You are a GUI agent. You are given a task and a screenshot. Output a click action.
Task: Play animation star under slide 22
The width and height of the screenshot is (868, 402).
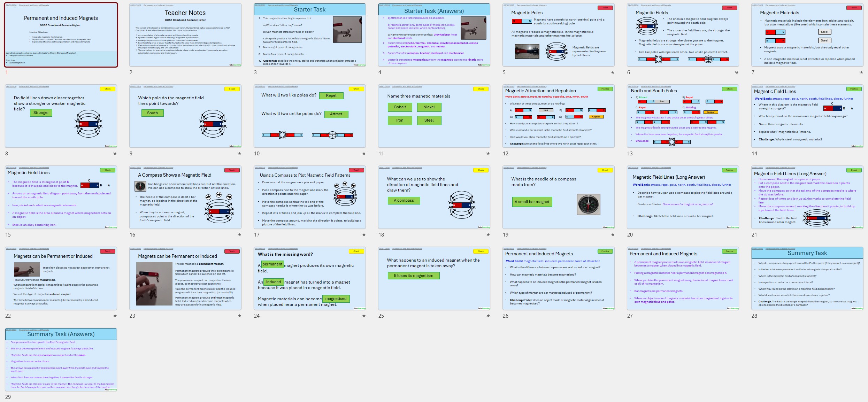[x=115, y=316]
